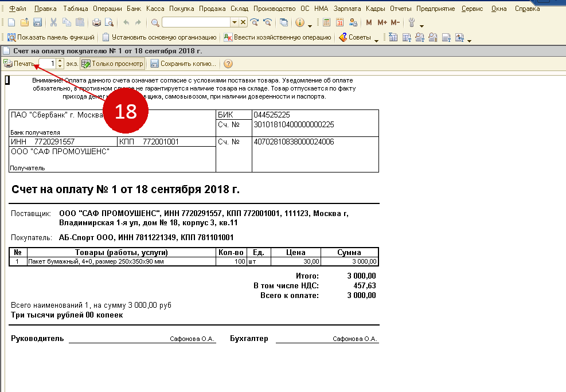Open the Правка menu

pos(45,8)
